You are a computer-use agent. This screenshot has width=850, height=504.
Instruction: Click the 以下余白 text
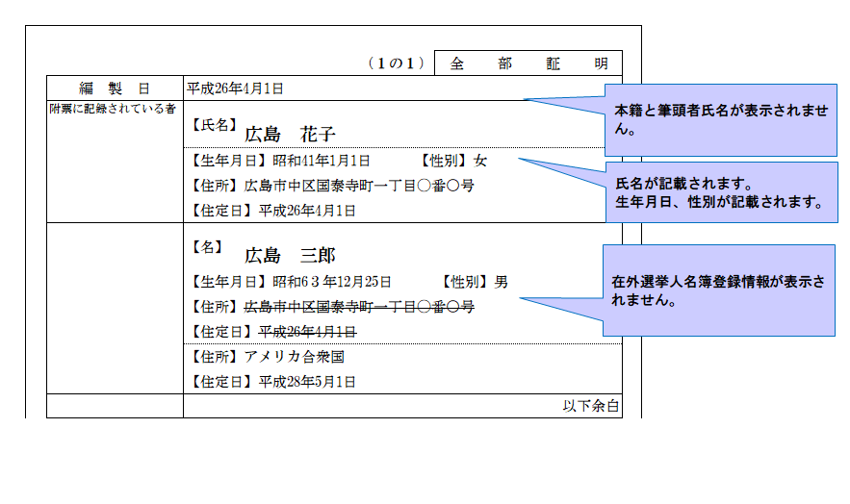click(x=590, y=407)
